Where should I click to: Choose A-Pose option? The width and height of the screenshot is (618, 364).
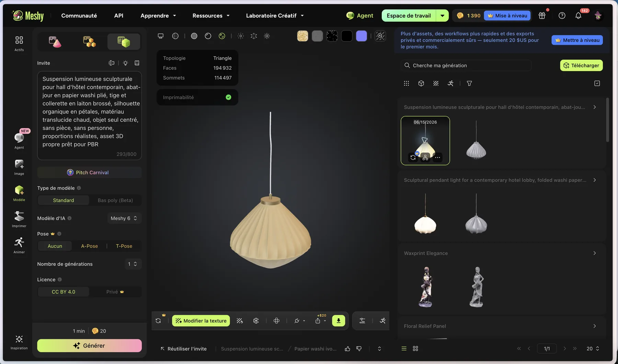click(x=89, y=246)
